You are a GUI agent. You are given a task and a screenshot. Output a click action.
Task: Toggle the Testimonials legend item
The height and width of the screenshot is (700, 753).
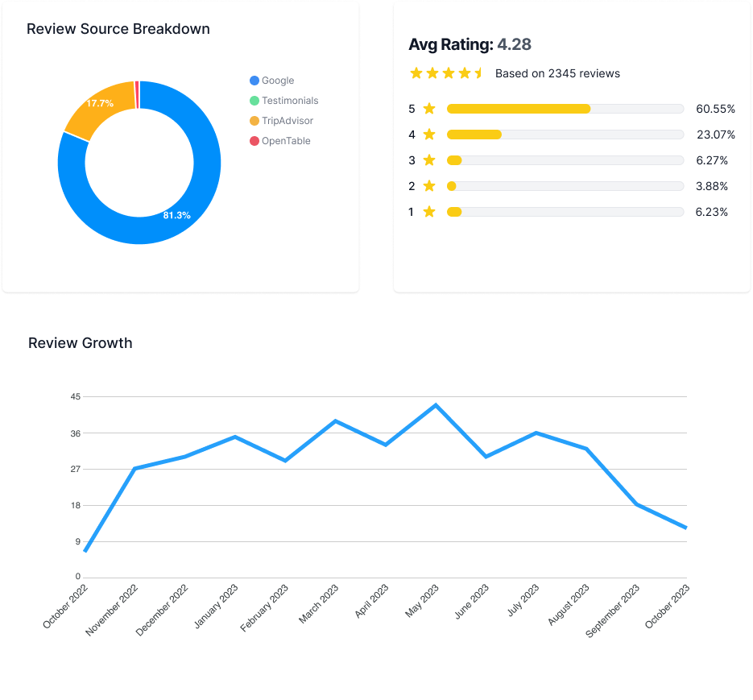click(283, 101)
